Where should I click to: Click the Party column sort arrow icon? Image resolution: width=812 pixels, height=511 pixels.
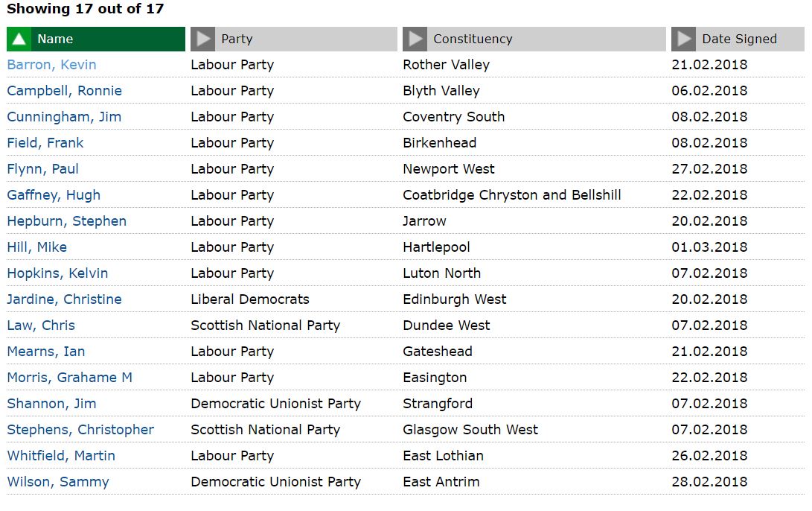pos(203,39)
